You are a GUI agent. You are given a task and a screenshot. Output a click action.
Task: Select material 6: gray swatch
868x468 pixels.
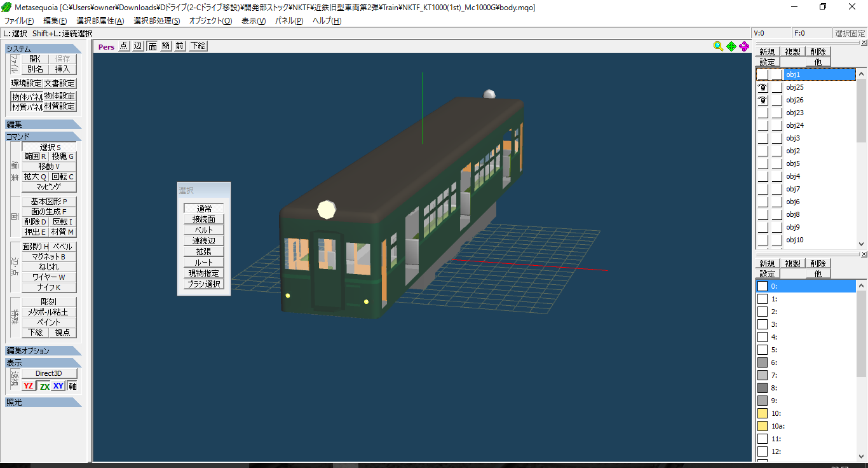click(x=763, y=362)
